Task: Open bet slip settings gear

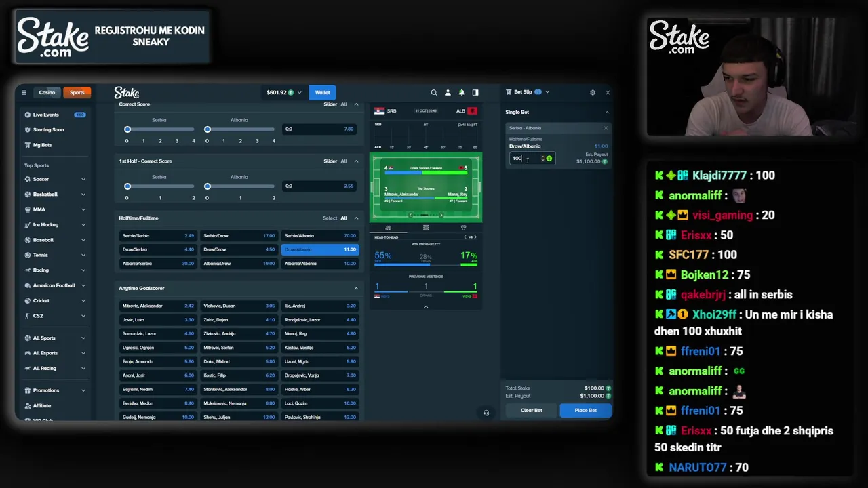Action: (x=593, y=92)
